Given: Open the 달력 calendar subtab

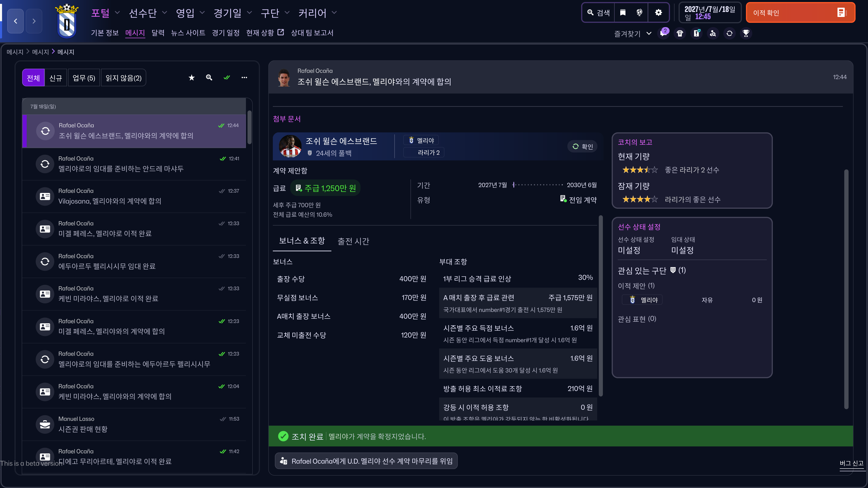Looking at the screenshot, I should click(158, 33).
